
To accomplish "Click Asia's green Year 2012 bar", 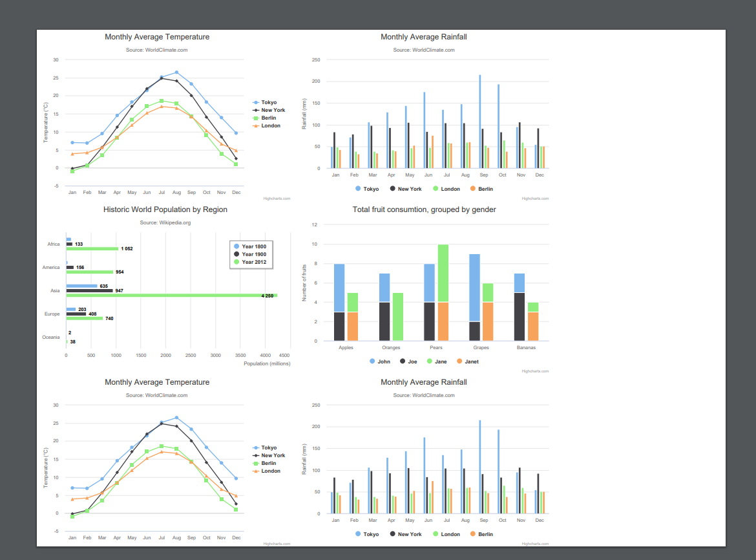I will (x=172, y=296).
